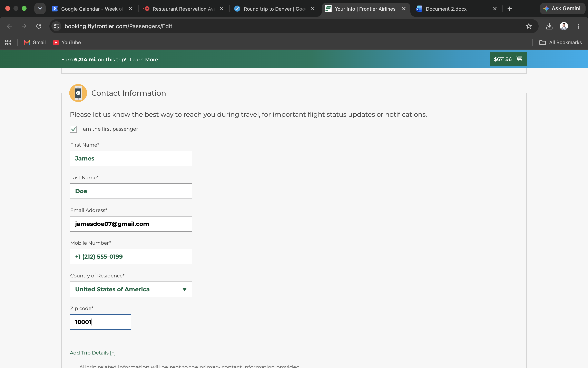The height and width of the screenshot is (368, 588).
Task: Open Chrome three-dot menu
Action: coord(579,26)
